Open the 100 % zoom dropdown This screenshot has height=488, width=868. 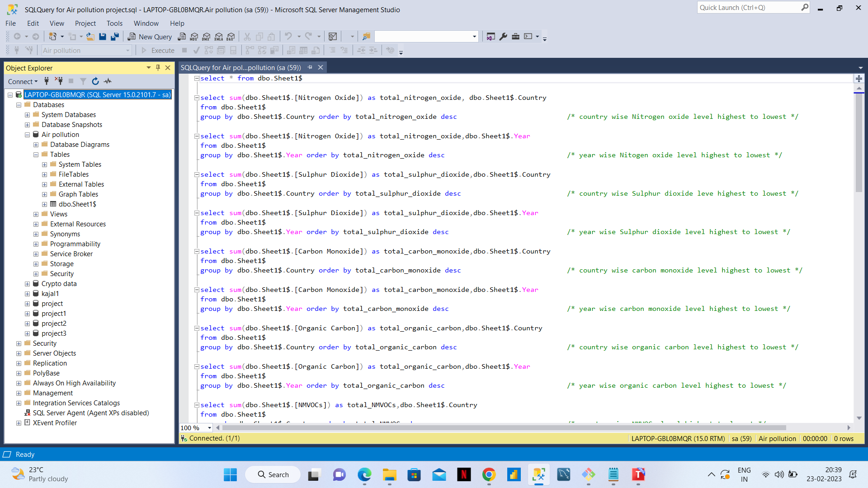209,428
